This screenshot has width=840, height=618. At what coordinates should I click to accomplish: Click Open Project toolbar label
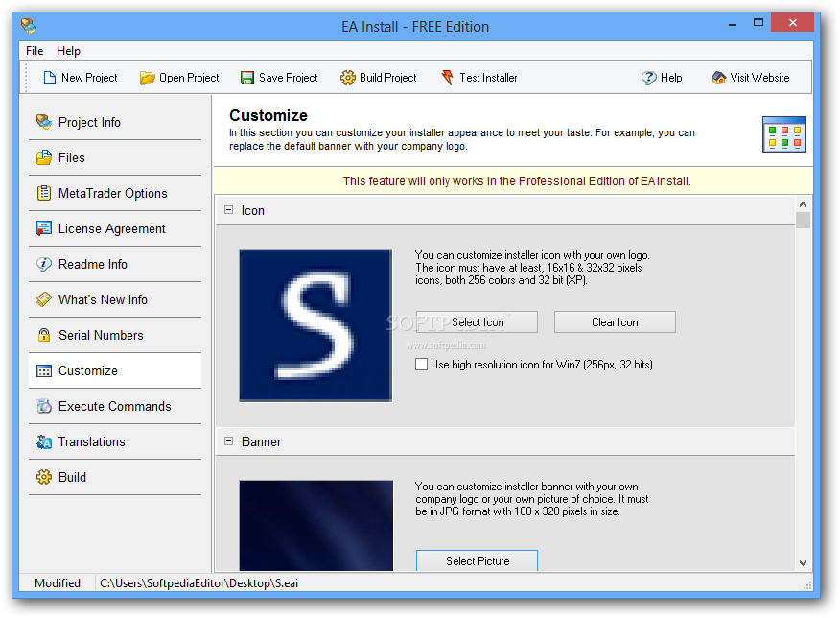(189, 78)
